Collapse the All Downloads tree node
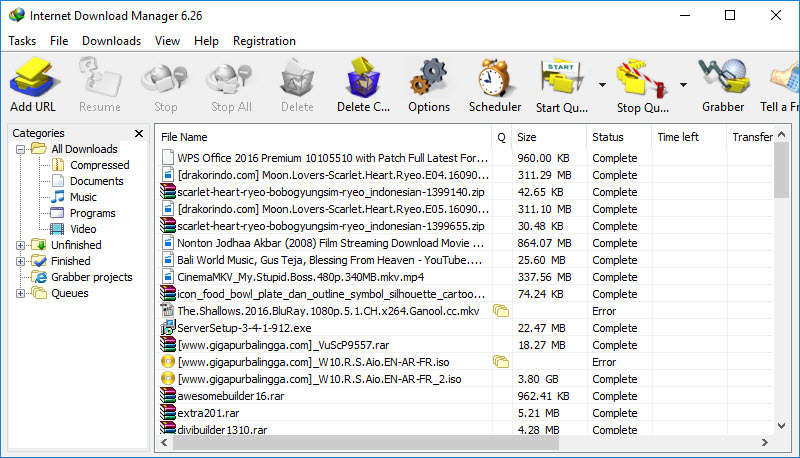The height and width of the screenshot is (458, 800). (20, 149)
